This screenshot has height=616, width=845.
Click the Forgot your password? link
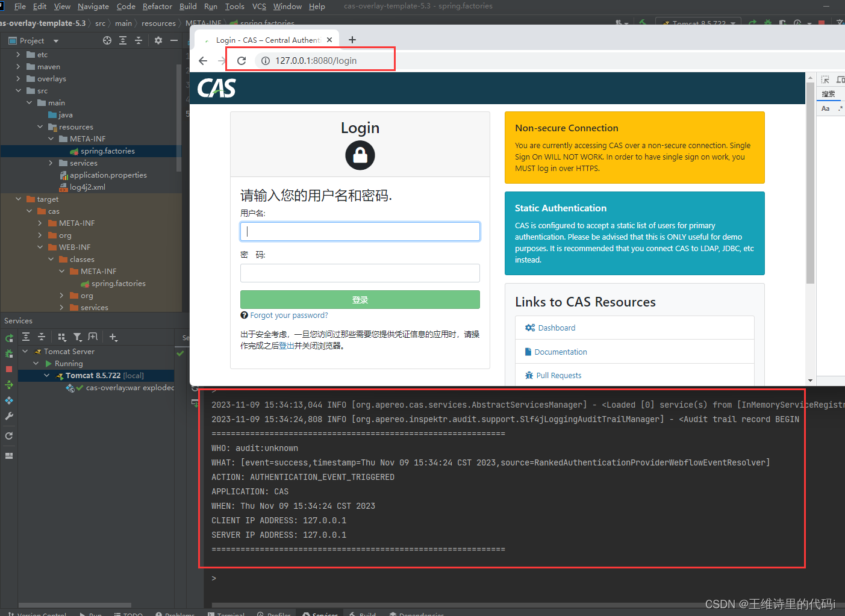[289, 316]
